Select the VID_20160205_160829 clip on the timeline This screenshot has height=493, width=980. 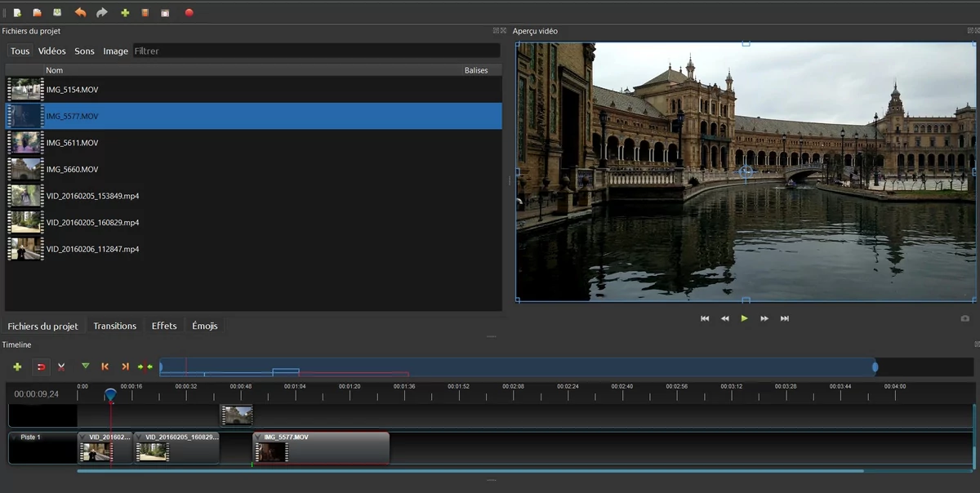[x=176, y=448]
